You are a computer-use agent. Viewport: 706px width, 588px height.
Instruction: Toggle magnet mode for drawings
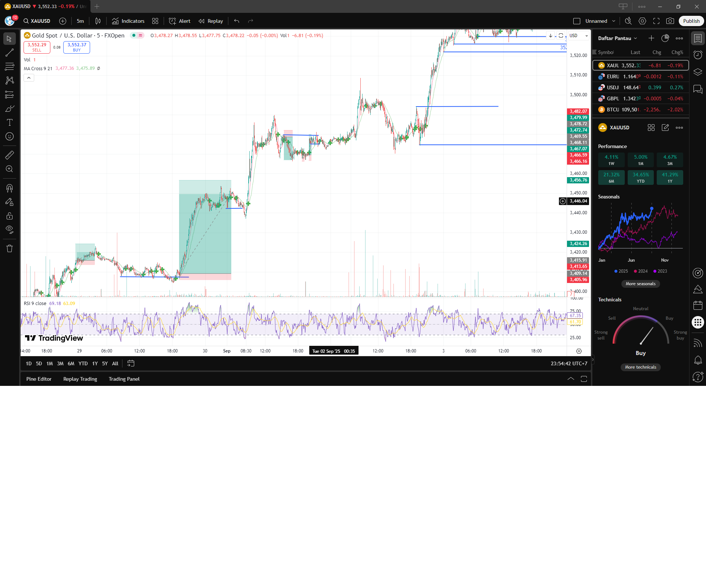point(10,188)
